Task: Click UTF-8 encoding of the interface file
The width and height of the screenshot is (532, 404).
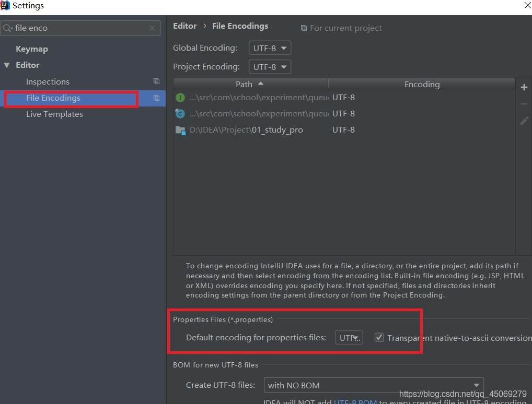Action: point(344,98)
